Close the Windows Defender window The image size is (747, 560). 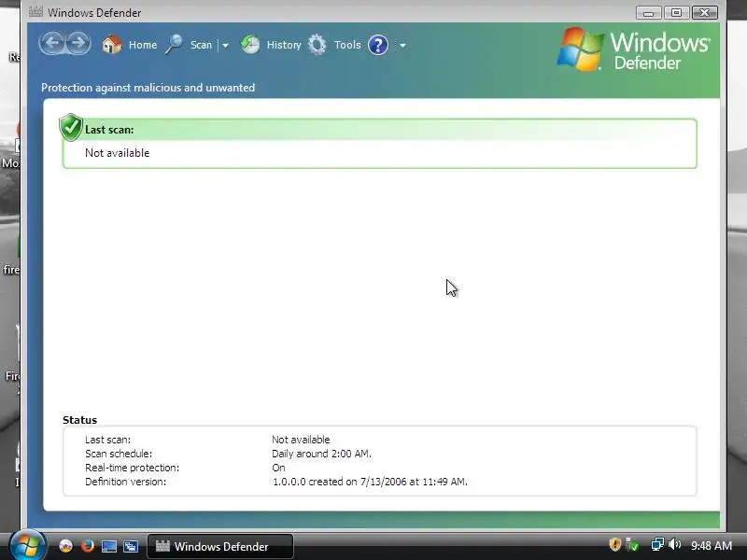(705, 13)
